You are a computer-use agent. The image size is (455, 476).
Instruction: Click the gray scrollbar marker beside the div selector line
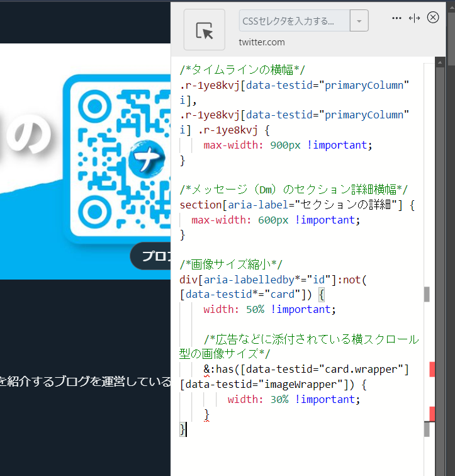pyautogui.click(x=427, y=294)
